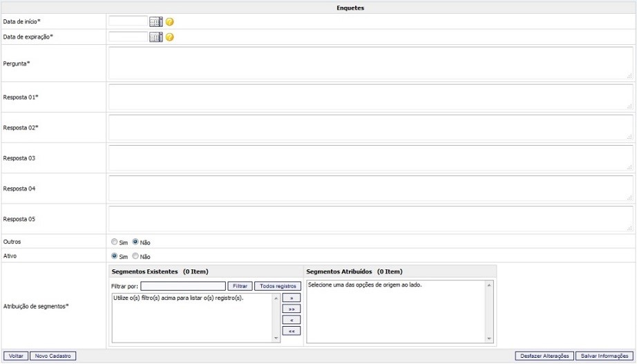Show all with Todos registros button

tap(278, 286)
